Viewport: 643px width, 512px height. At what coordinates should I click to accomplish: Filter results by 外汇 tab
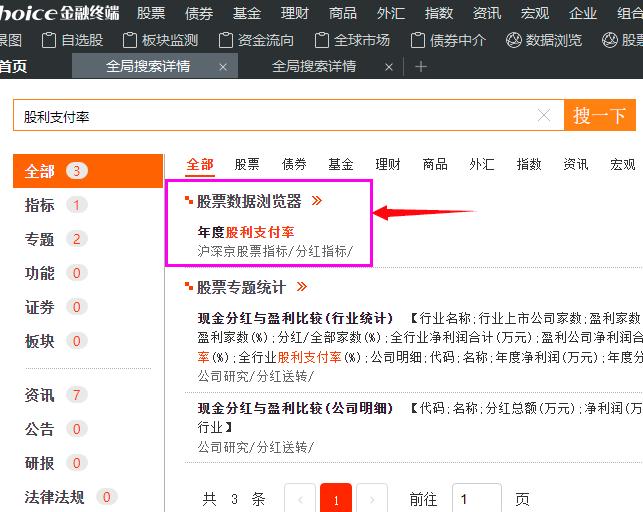click(x=482, y=164)
